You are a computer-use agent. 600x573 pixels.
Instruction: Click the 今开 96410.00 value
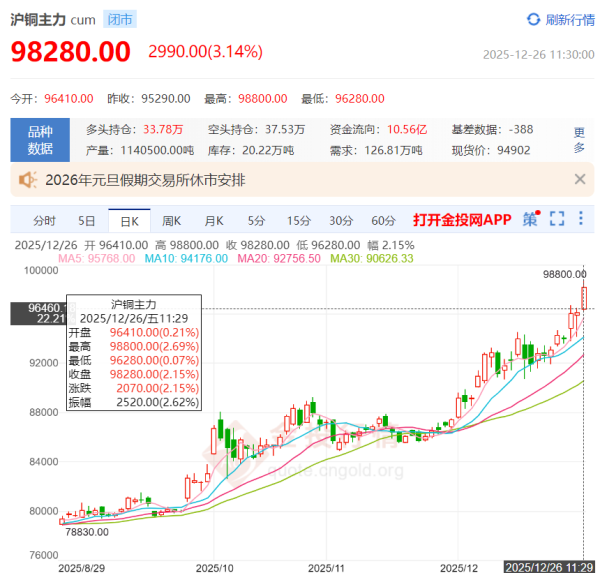click(69, 99)
